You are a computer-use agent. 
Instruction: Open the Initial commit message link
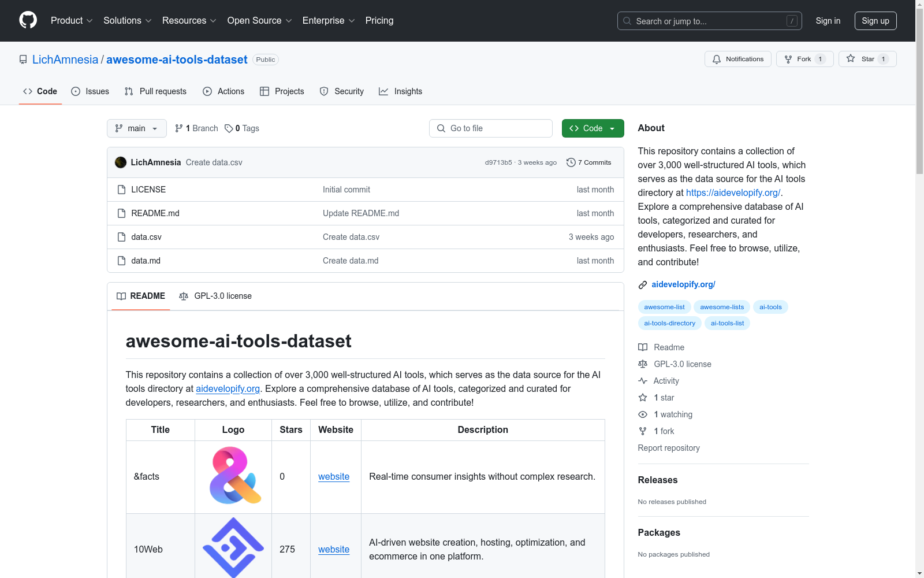[346, 190]
